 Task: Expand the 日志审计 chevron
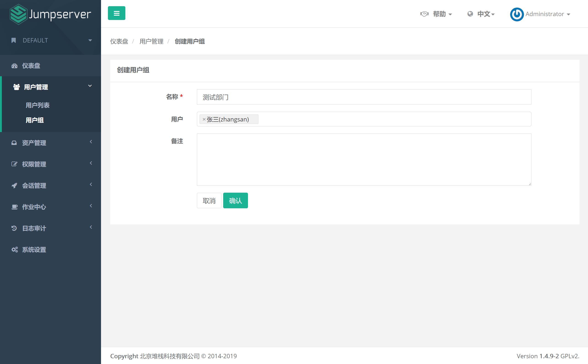[91, 227]
